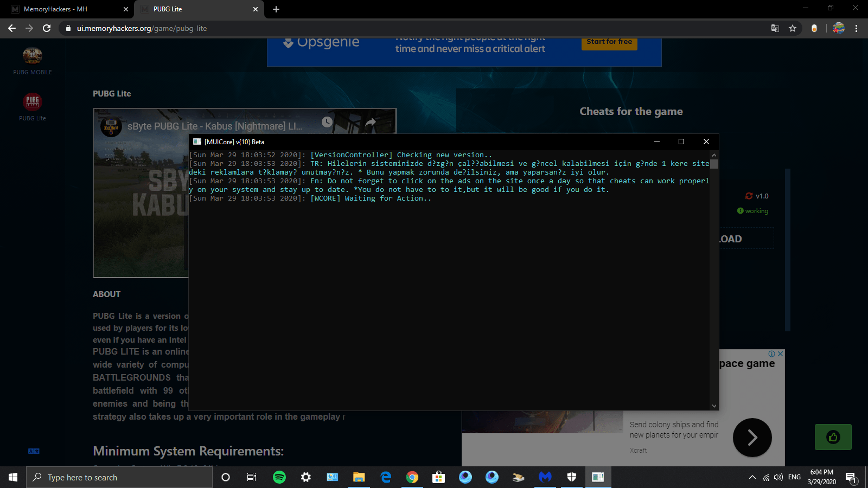This screenshot has width=868, height=488.
Task: Click the green working status text
Action: point(756,211)
